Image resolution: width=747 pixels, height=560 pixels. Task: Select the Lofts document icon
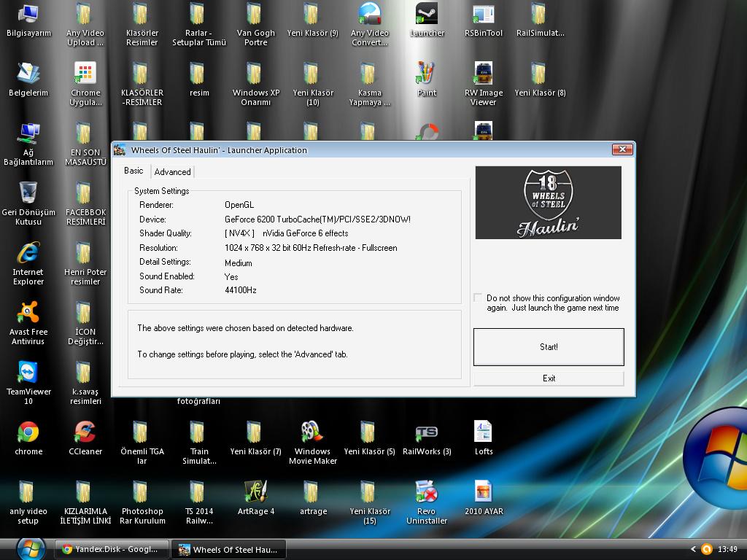484,438
